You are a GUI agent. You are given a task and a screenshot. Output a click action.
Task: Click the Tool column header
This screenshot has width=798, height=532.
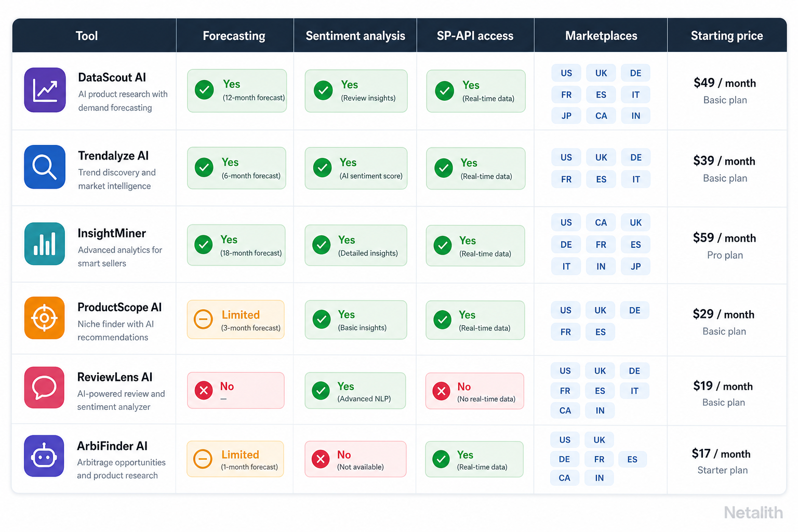87,36
